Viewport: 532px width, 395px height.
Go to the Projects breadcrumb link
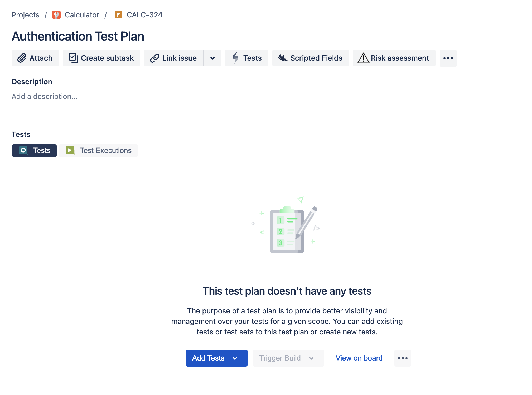[x=25, y=15]
